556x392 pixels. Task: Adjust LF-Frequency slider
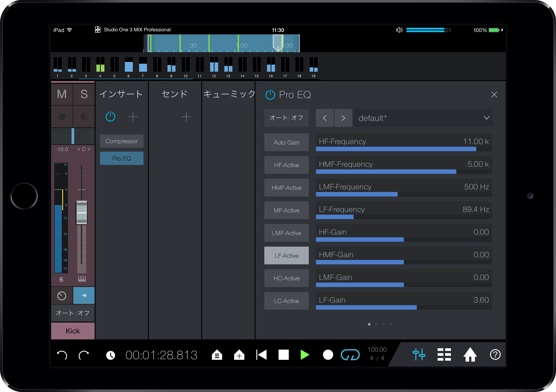pyautogui.click(x=404, y=210)
